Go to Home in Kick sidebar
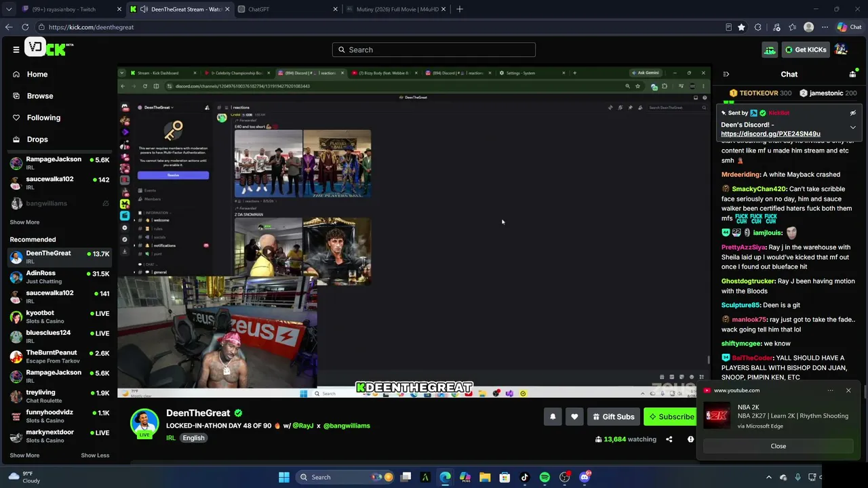The image size is (868, 488). tap(29, 74)
